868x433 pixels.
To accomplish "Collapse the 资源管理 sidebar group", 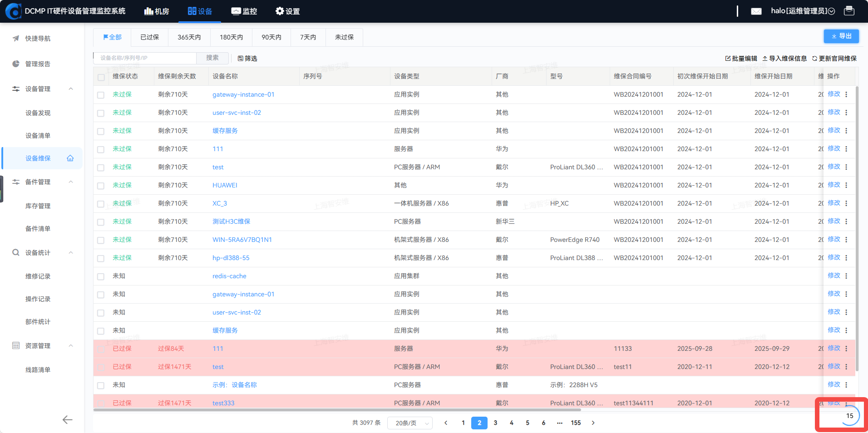I will 71,346.
